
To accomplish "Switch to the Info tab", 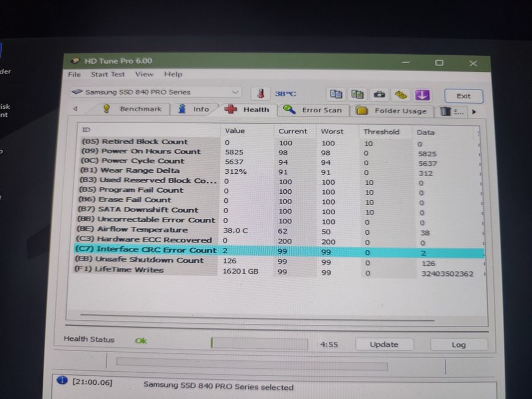I will (x=194, y=109).
